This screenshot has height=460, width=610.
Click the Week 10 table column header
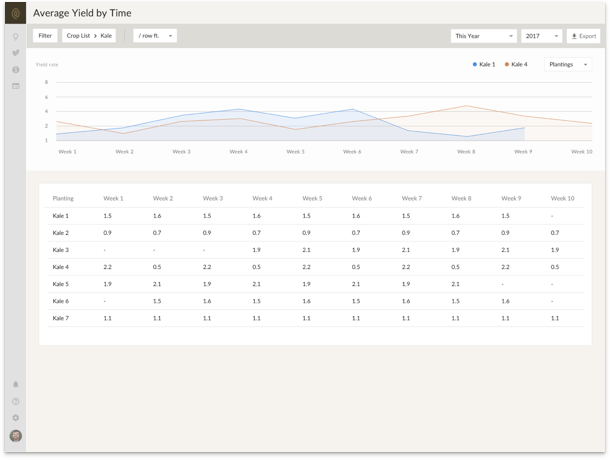click(563, 198)
